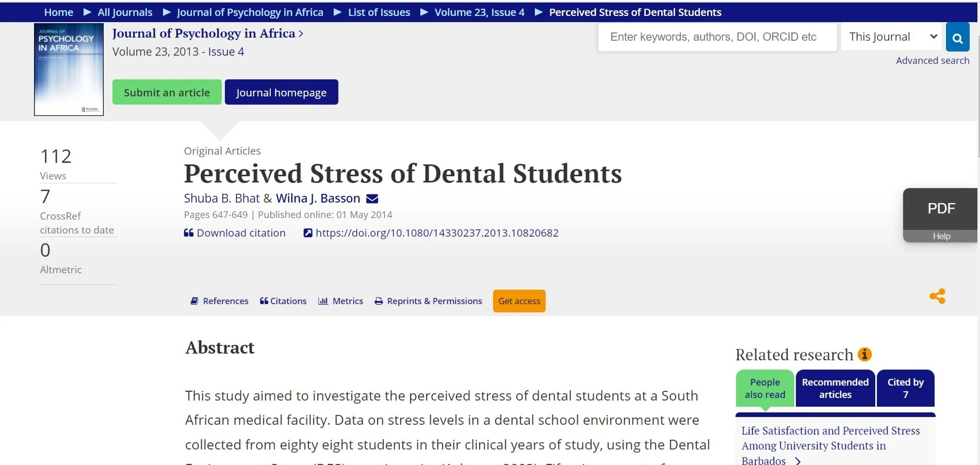Click the magnifying glass search button
Image resolution: width=980 pixels, height=465 pixels.
[x=957, y=38]
